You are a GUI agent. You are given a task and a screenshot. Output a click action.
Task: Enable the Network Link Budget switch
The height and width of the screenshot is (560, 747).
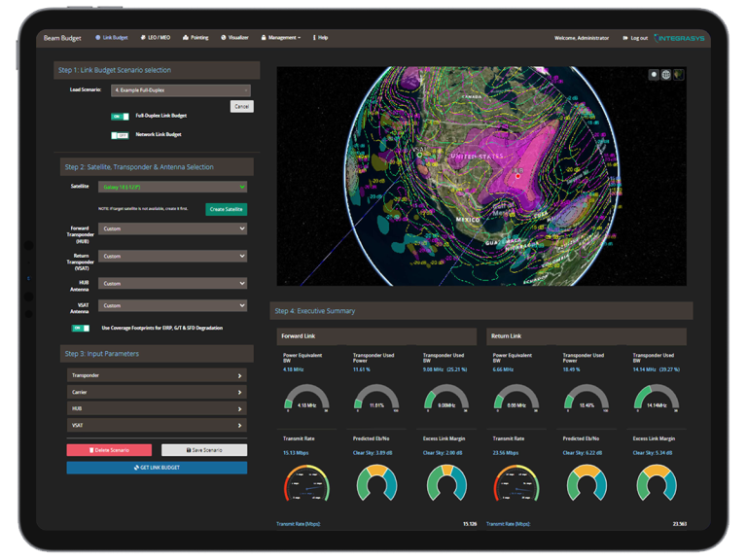click(121, 135)
